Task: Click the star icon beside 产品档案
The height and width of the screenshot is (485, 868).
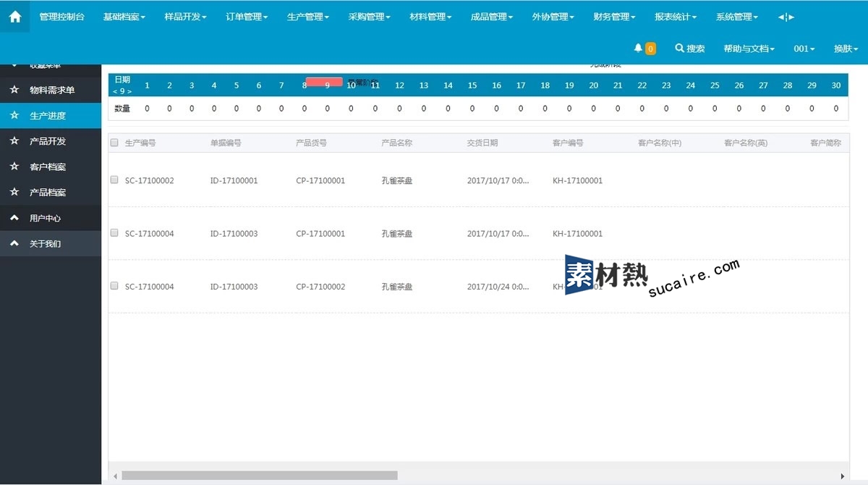Action: click(x=14, y=193)
